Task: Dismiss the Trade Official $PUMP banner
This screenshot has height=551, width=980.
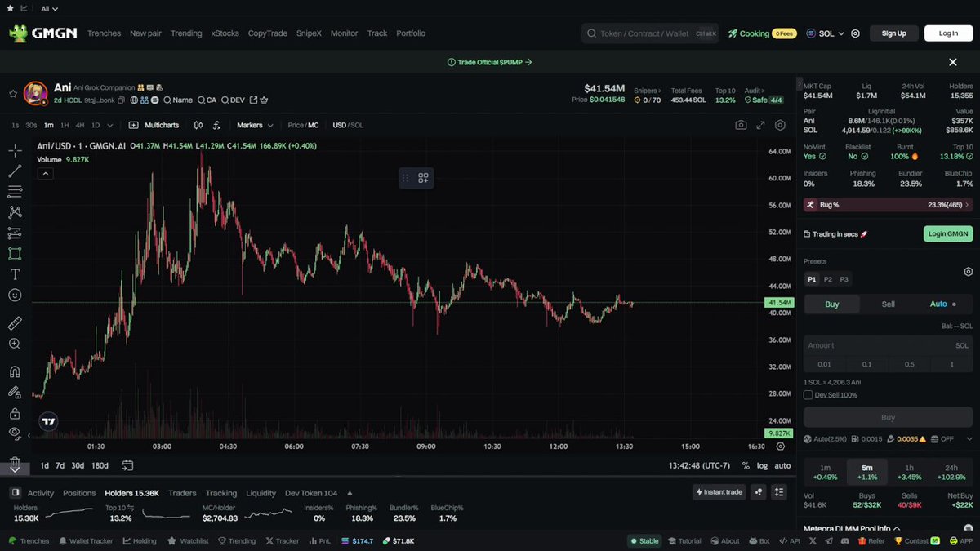Action: pyautogui.click(x=952, y=62)
